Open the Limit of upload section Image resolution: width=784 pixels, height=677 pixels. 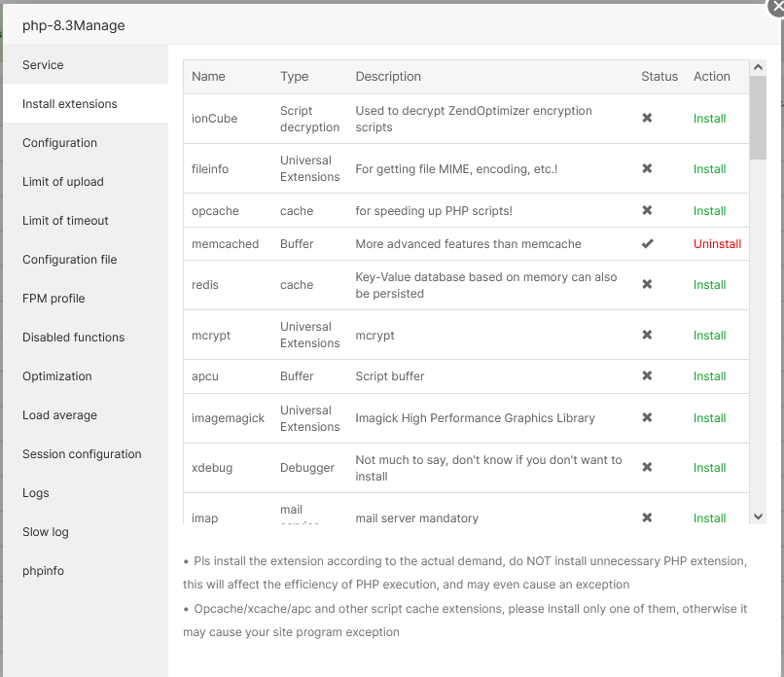pos(62,182)
